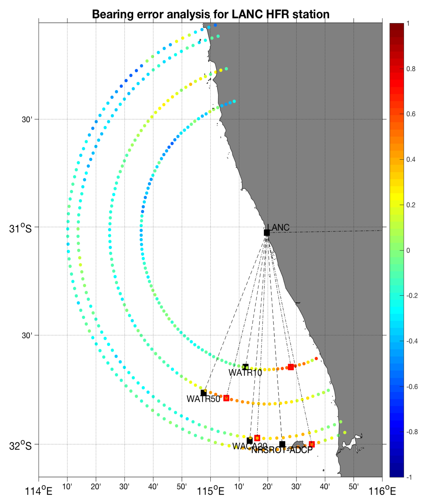Click the NRSROT-ADCP black square marker

click(282, 444)
